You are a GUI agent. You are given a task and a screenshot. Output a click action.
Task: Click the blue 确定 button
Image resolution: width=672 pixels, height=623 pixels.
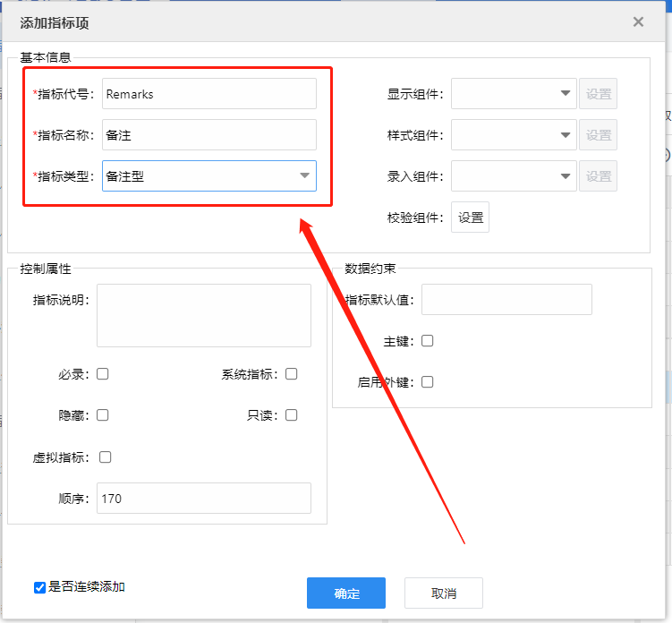(x=346, y=593)
